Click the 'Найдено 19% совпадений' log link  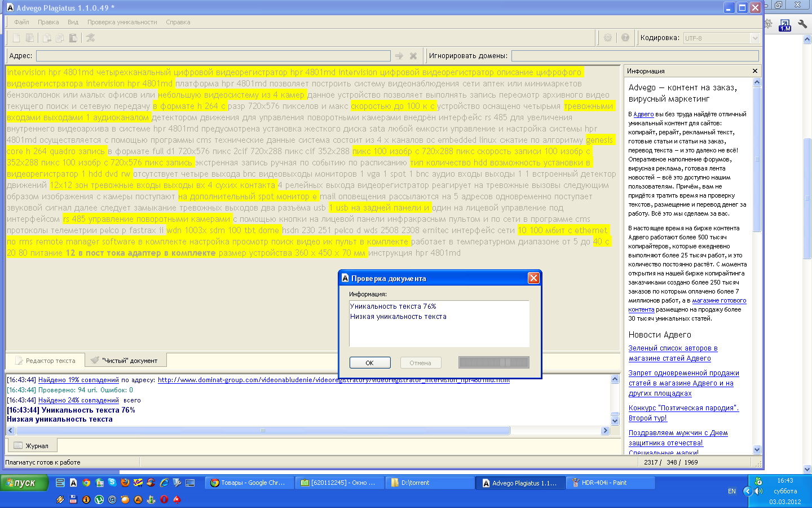(78, 380)
